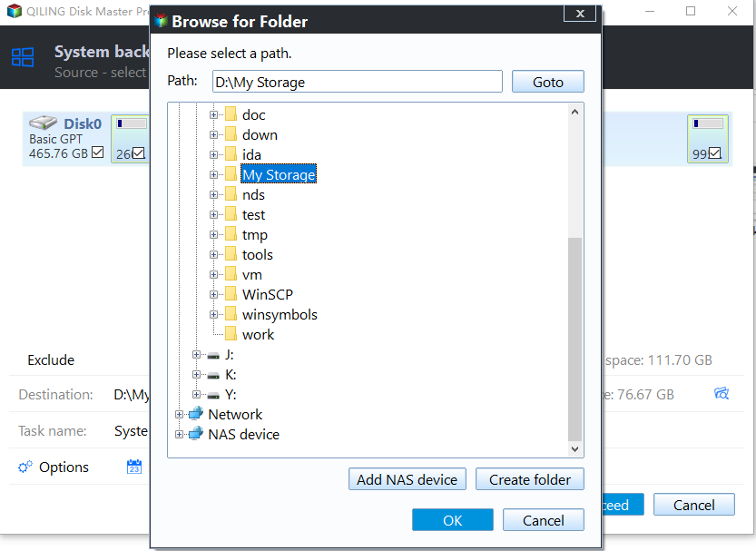Toggle the Disk0 465.76 GB checkbox
This screenshot has height=551, width=756.
click(97, 153)
